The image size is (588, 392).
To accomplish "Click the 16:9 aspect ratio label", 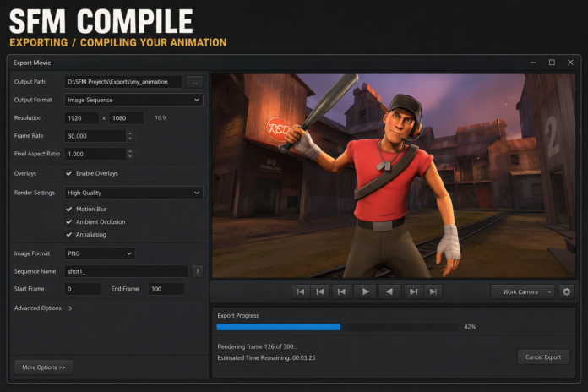I will 161,117.
